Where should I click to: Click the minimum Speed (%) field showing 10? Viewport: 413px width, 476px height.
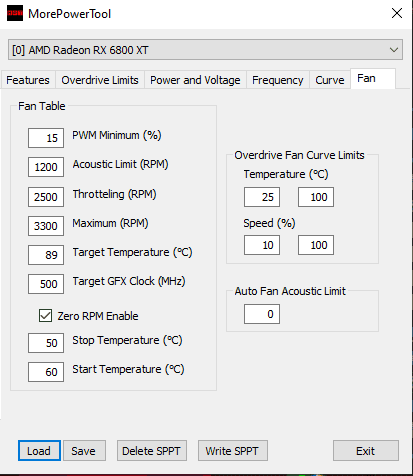[262, 245]
